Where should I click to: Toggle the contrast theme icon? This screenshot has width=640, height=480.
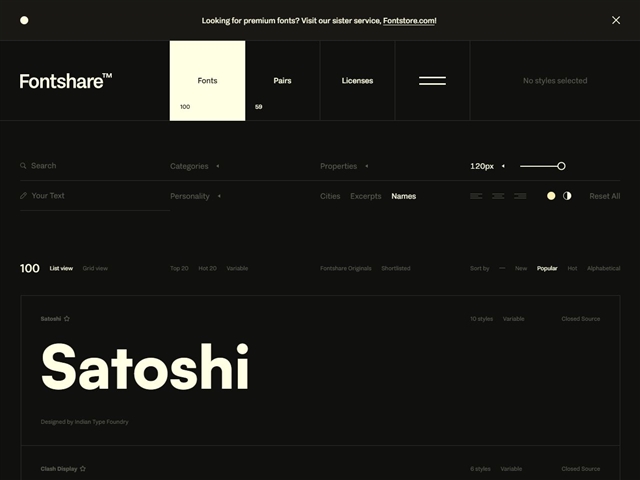567,196
